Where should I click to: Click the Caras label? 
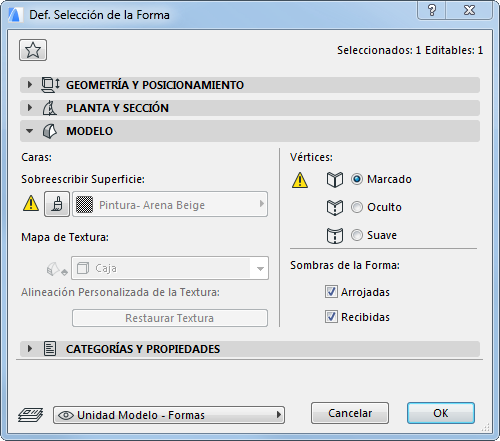click(x=37, y=157)
